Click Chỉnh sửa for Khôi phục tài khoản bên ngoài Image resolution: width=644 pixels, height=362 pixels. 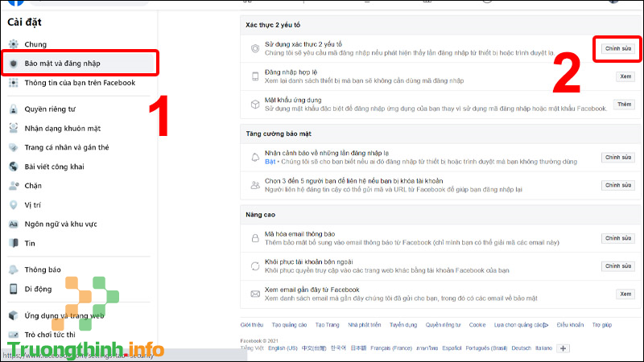pos(617,266)
